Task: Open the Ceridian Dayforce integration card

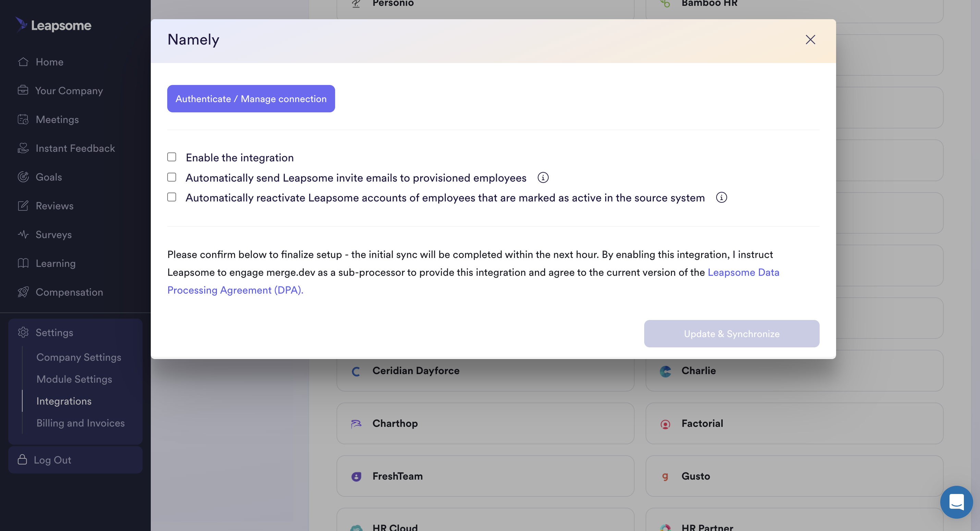Action: pos(486,370)
